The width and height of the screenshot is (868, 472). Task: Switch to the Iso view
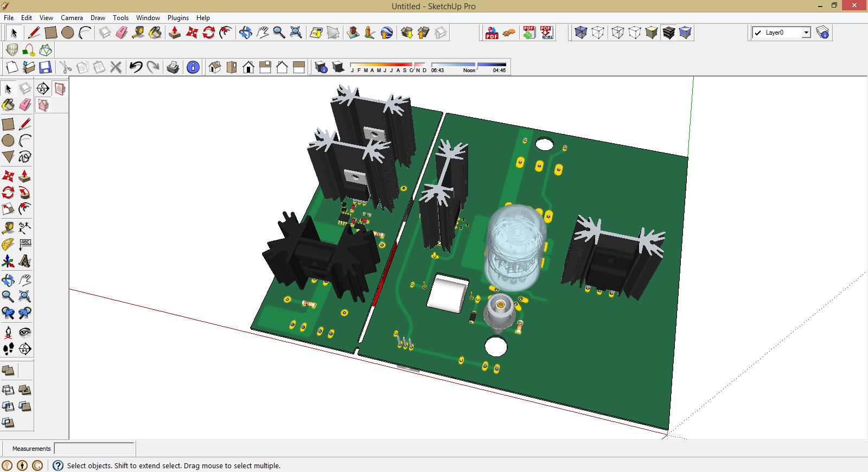click(215, 67)
